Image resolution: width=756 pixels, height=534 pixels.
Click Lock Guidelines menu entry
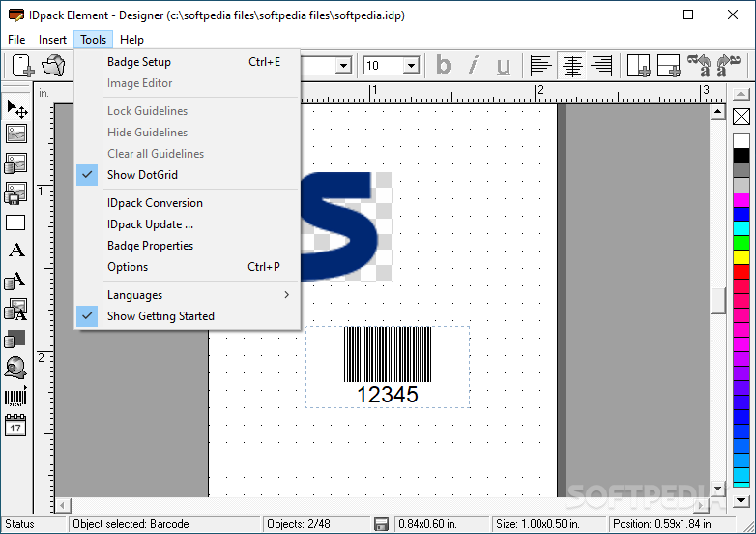[188, 111]
